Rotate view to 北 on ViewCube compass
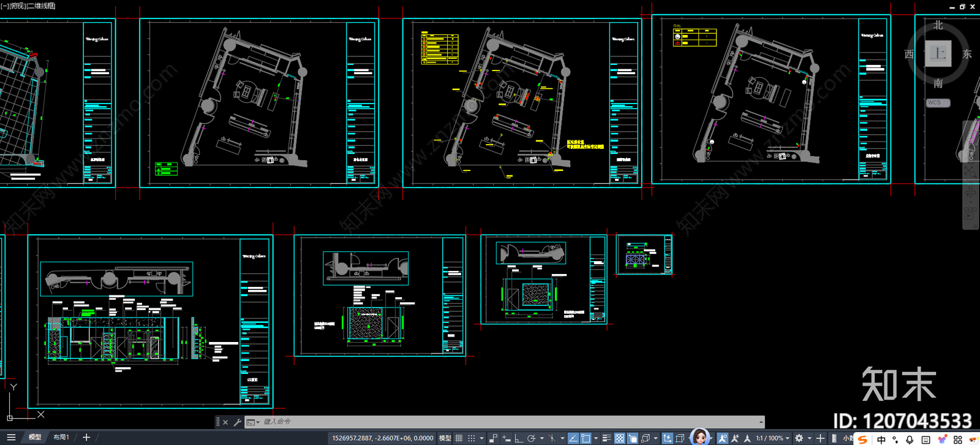980x445 pixels. point(938,25)
